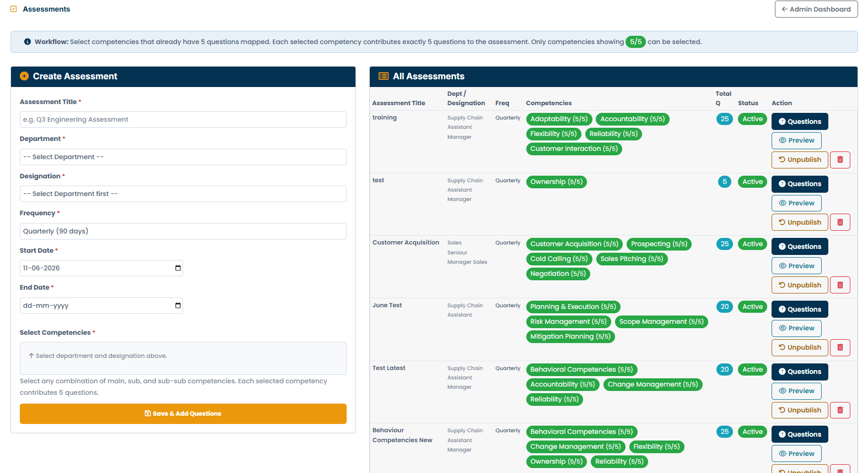Click the list icon beside All Assessments
868x473 pixels.
point(384,77)
